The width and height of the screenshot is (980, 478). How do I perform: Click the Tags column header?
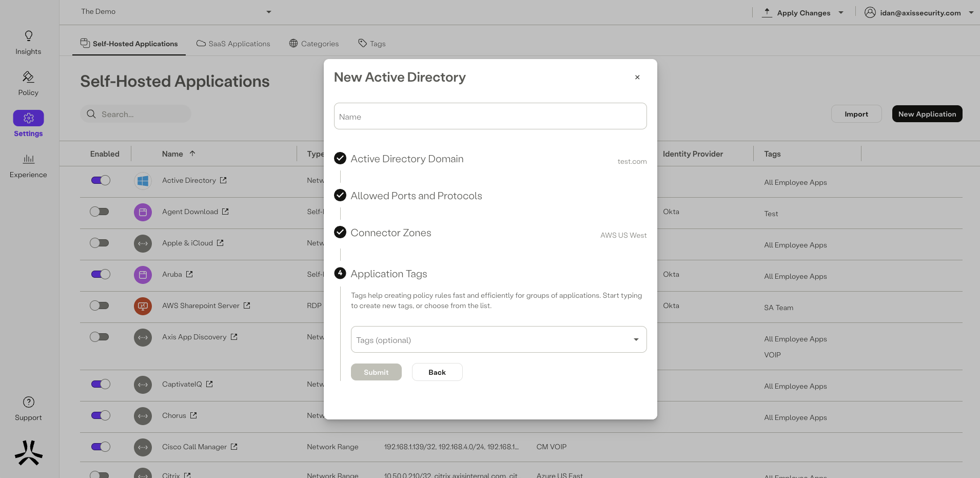click(x=772, y=154)
